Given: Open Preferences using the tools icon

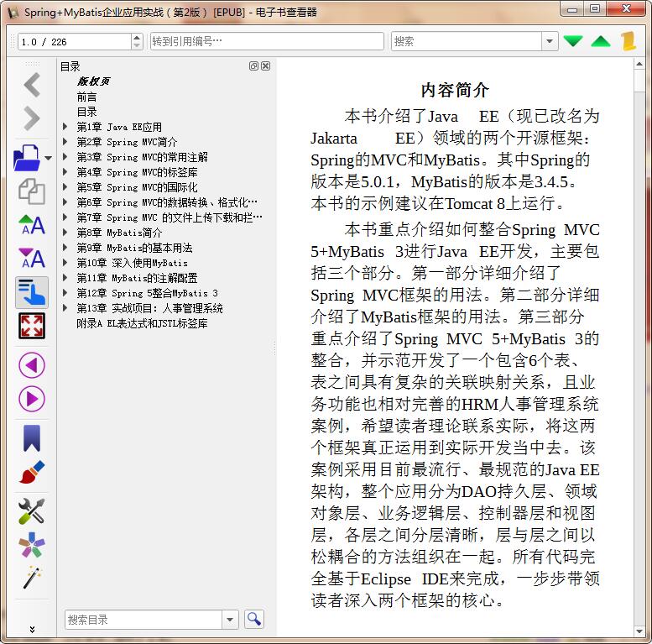Looking at the screenshot, I should tap(32, 511).
